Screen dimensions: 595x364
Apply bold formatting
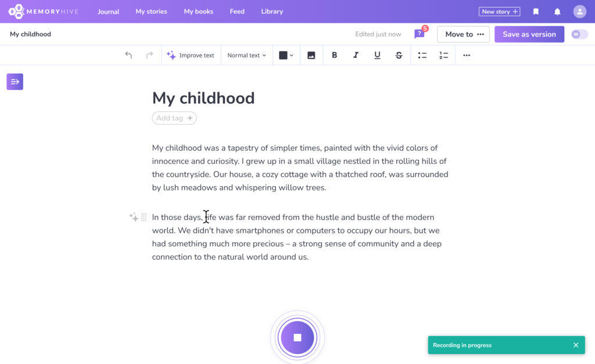[334, 55]
